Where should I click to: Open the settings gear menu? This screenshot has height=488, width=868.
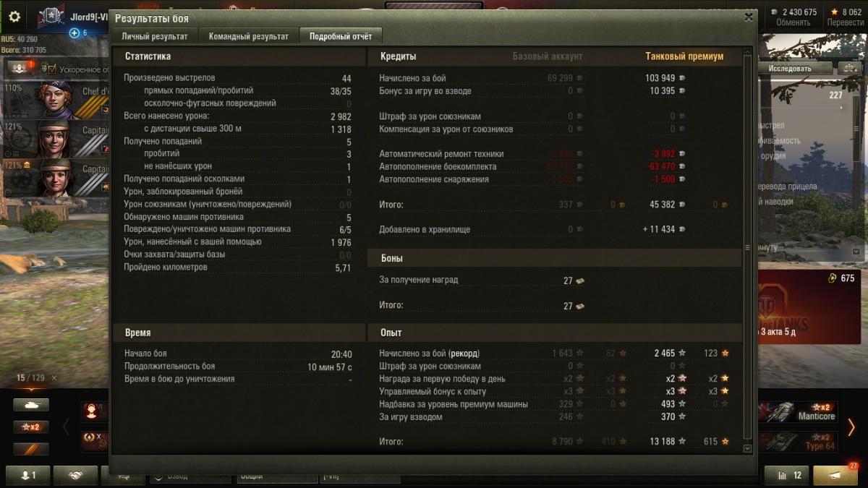[14, 17]
